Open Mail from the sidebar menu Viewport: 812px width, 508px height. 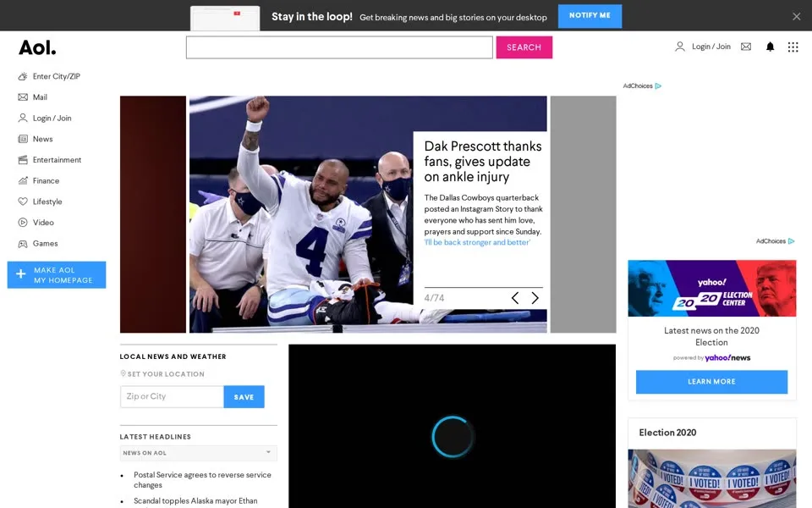[40, 97]
